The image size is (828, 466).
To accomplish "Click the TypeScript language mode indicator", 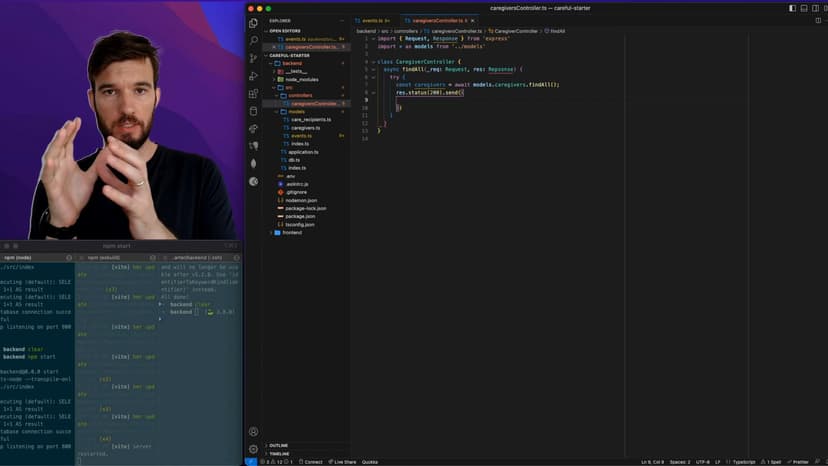I will pos(743,462).
